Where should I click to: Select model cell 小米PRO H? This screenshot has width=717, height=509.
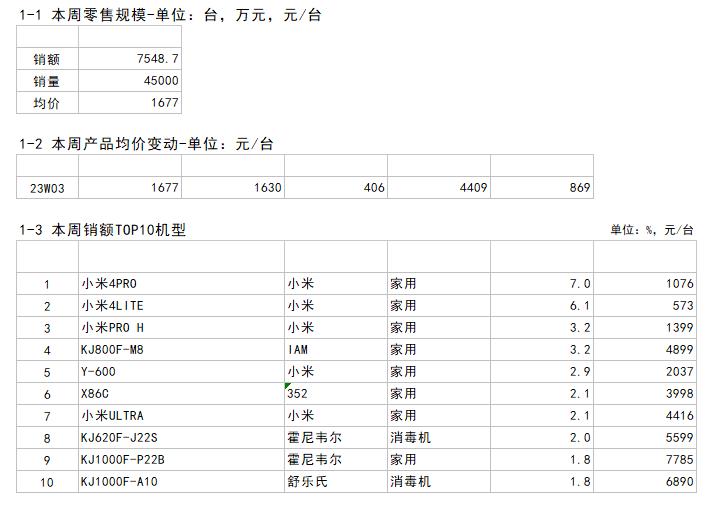(x=181, y=327)
